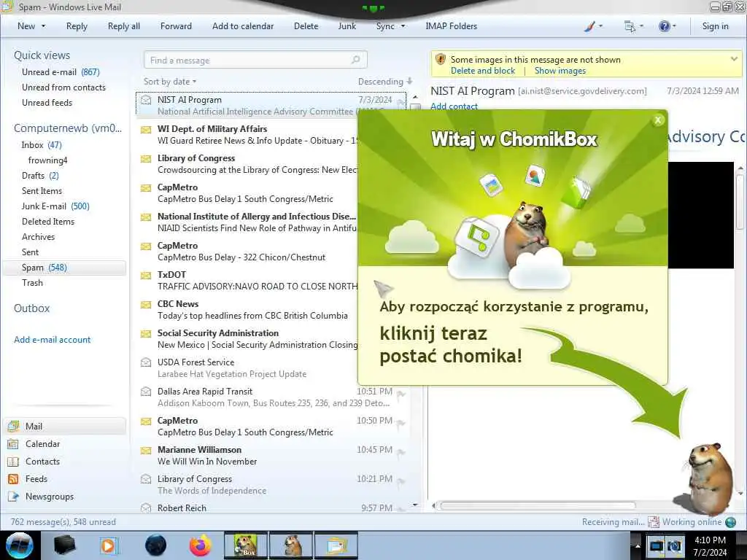
Task: Click Junk in the toolbar
Action: 347,26
